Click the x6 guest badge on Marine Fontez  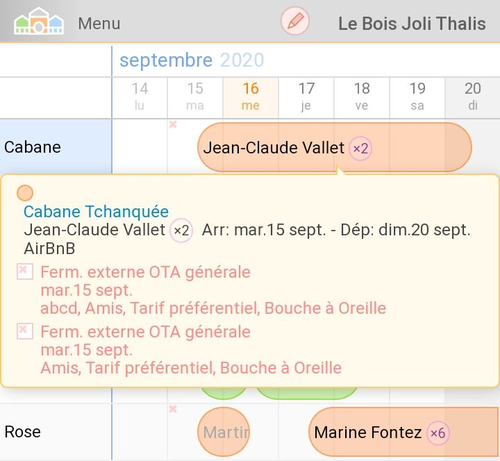coord(438,433)
